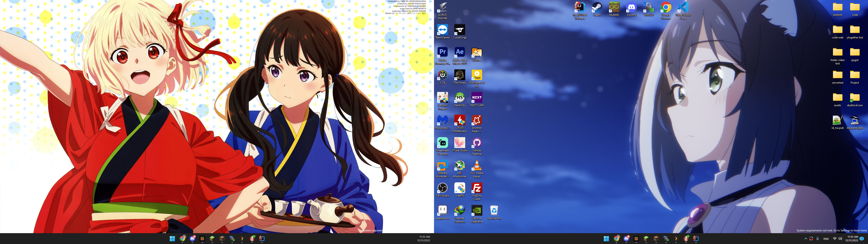Select the GeForce Experience shortcut

[x=476, y=211]
